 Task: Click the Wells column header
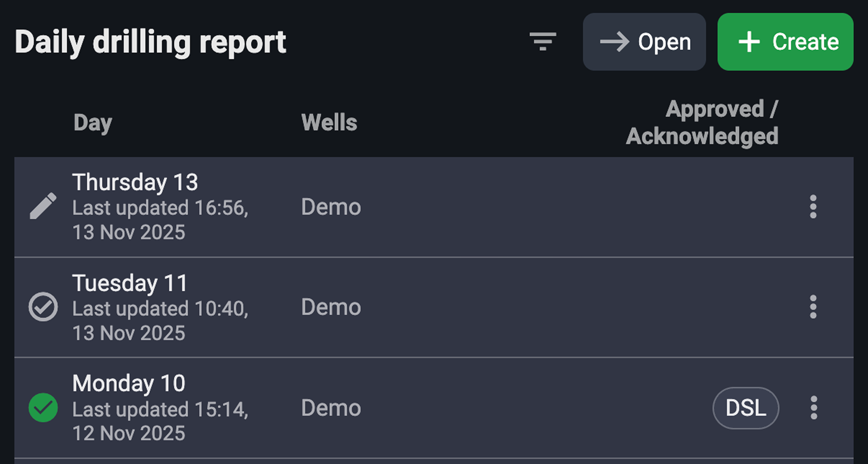tap(329, 122)
